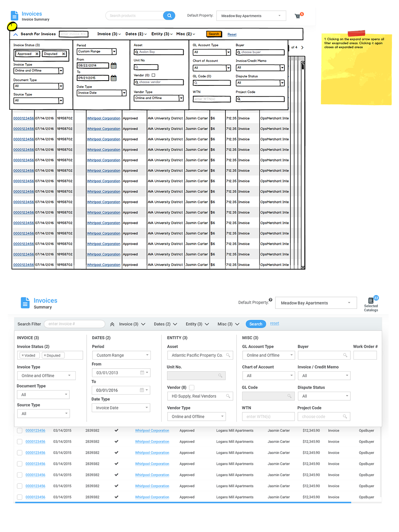
Task: Click the bottom Work Order # input field
Action: (x=365, y=355)
